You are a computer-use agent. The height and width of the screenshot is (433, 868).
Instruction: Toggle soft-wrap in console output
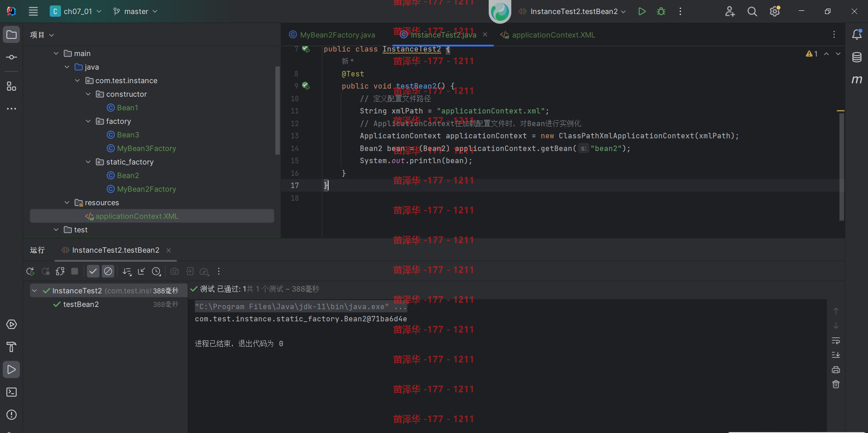[x=836, y=340]
